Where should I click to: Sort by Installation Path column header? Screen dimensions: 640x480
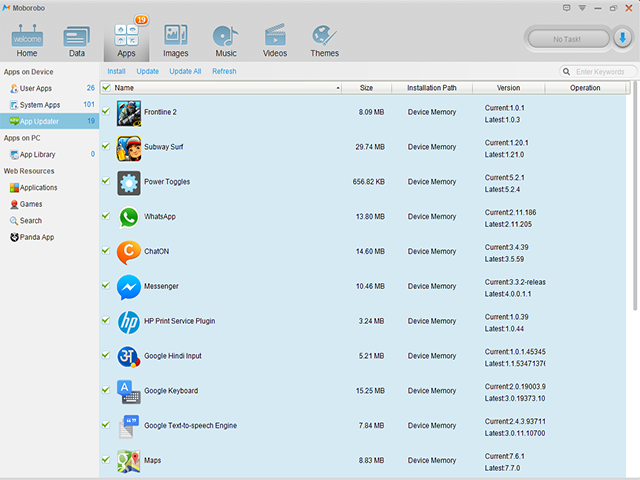coord(432,88)
